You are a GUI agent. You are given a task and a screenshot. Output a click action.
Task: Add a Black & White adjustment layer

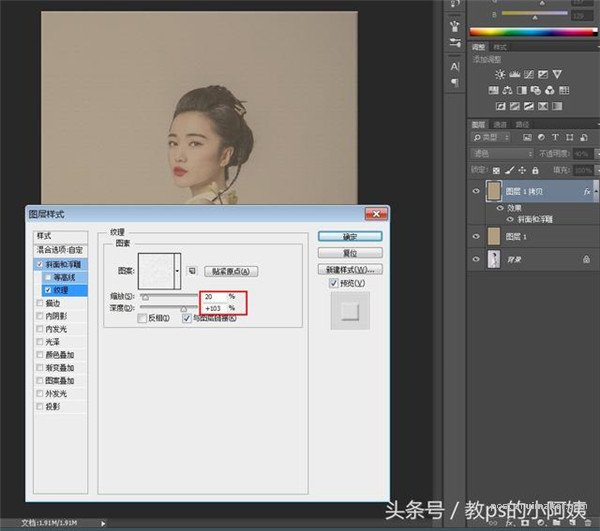522,90
